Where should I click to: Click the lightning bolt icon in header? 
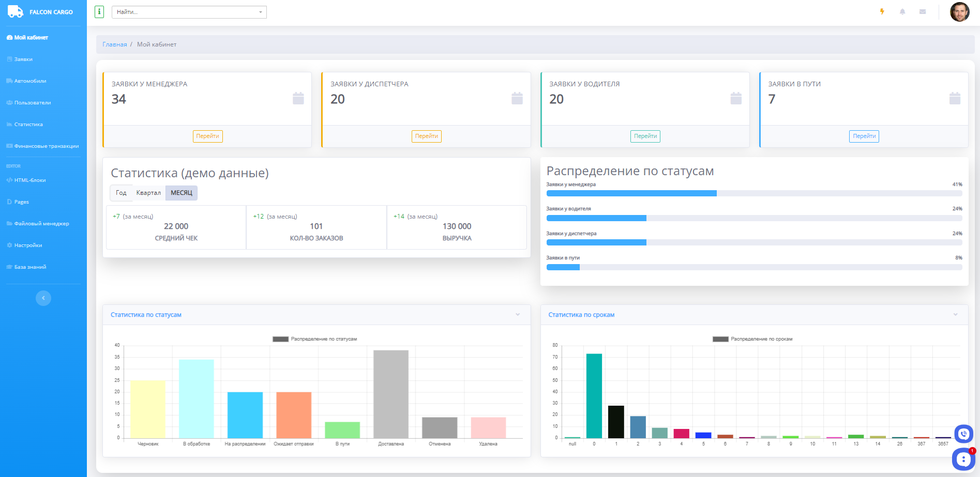pos(882,12)
